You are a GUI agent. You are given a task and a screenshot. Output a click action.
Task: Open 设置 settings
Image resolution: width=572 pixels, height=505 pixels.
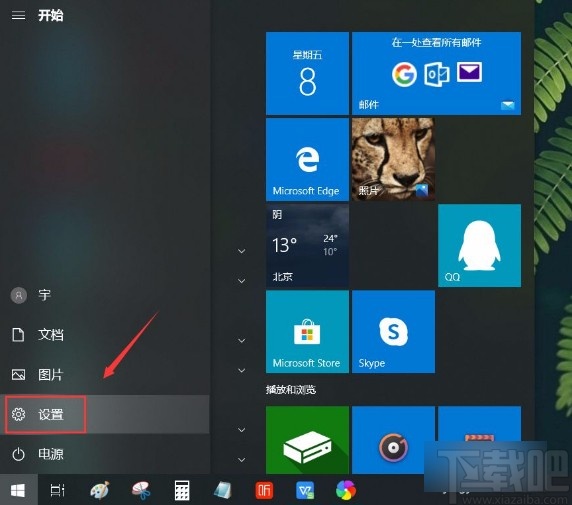tap(105, 414)
